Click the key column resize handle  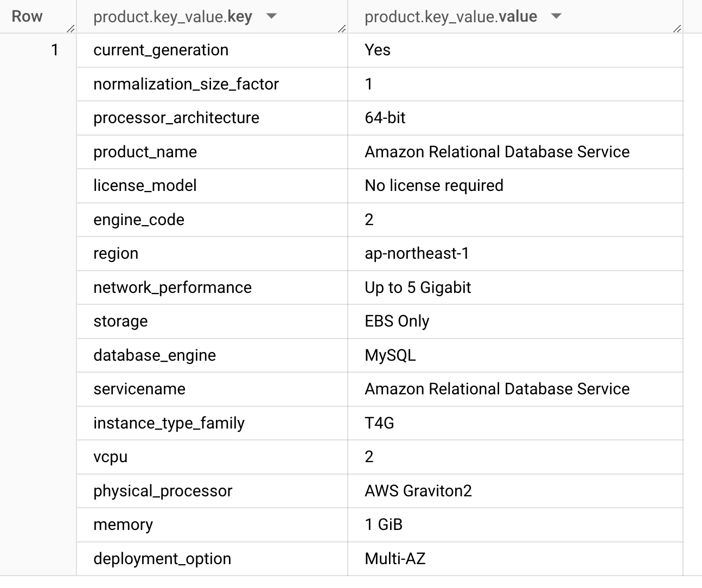(342, 29)
